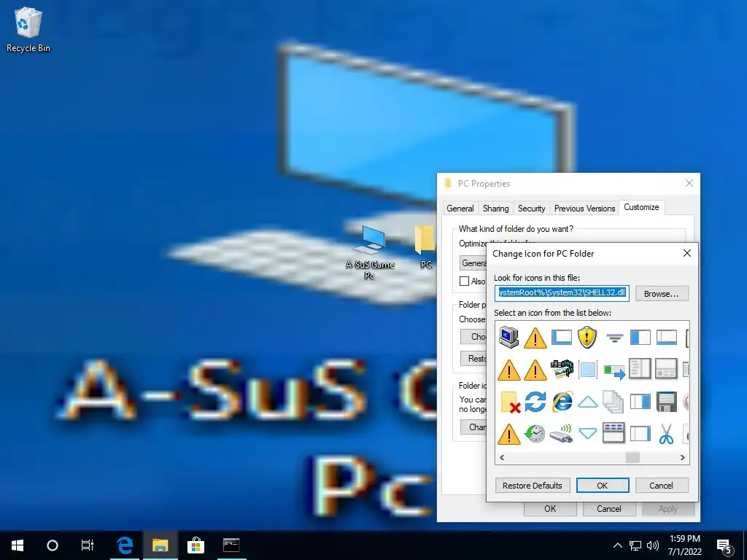747x560 pixels.
Task: Select the Internet Explorer icon in list
Action: 562,402
